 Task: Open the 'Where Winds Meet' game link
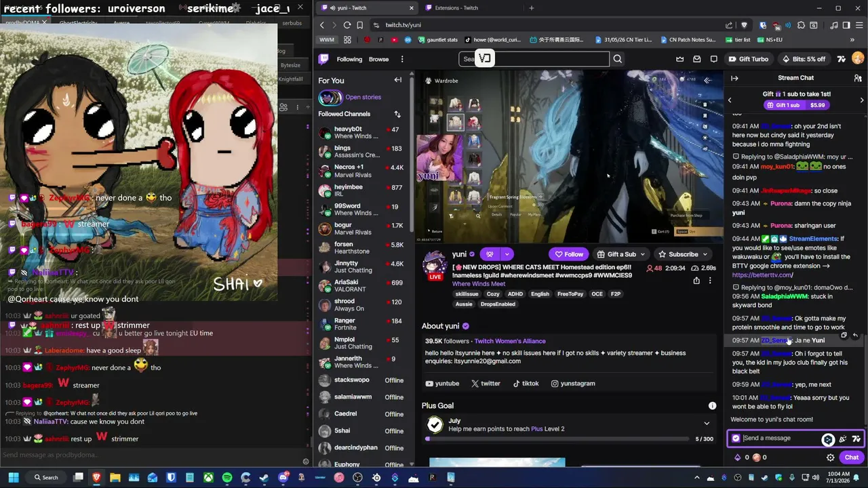[479, 284]
